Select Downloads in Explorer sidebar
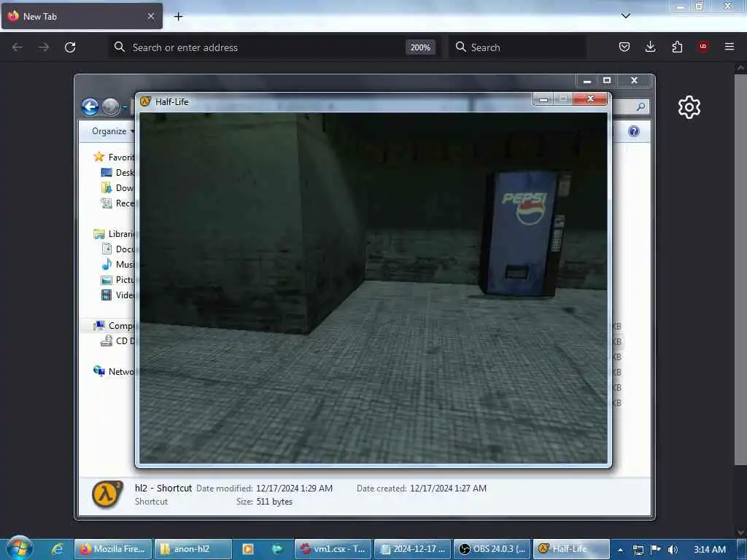 (118, 187)
